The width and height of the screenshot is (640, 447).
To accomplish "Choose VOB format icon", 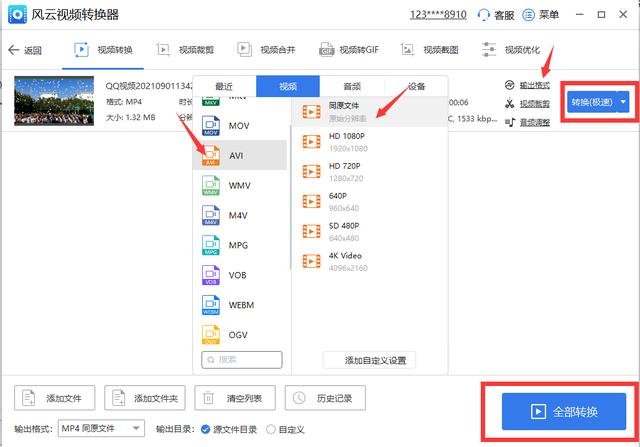I will pos(211,275).
